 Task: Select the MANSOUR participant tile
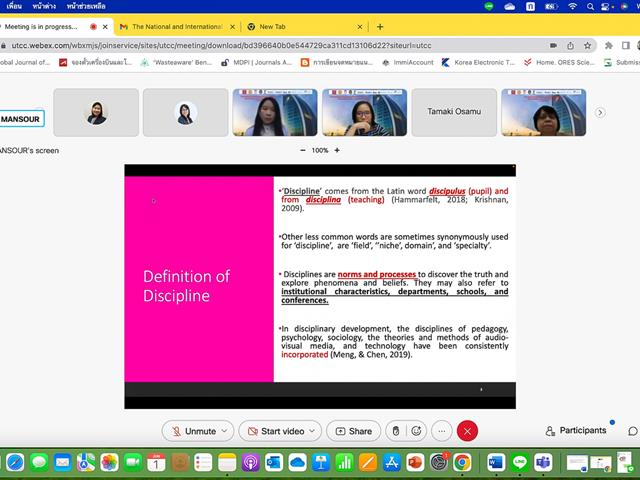(21, 119)
